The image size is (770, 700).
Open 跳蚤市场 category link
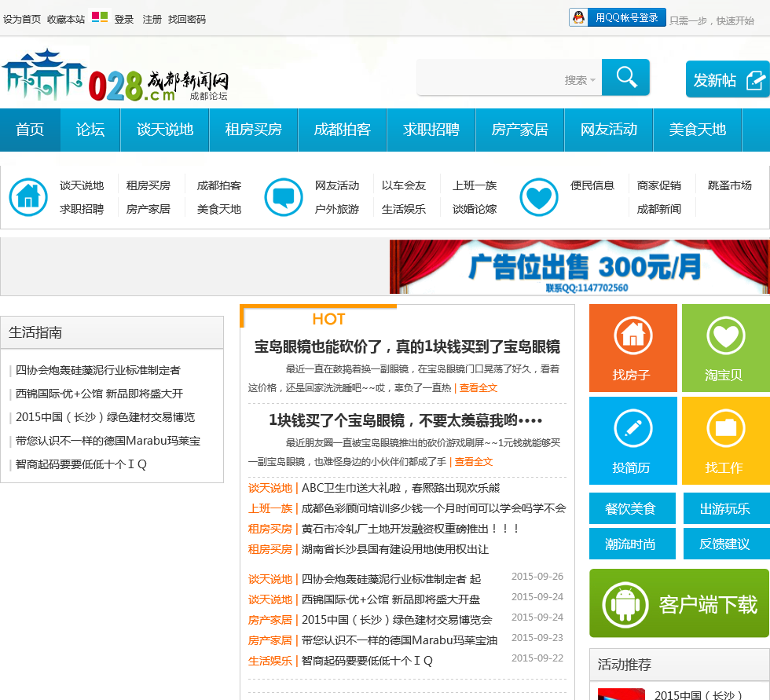[x=730, y=185]
